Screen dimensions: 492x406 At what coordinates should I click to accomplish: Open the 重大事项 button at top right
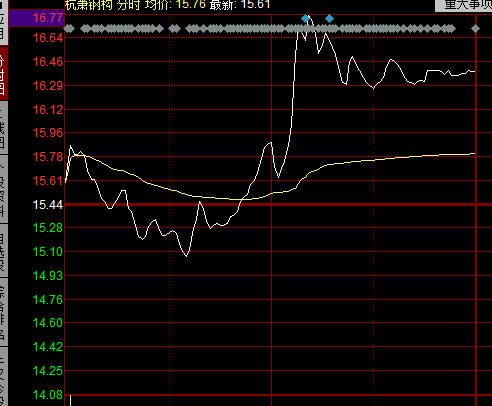pyautogui.click(x=464, y=5)
